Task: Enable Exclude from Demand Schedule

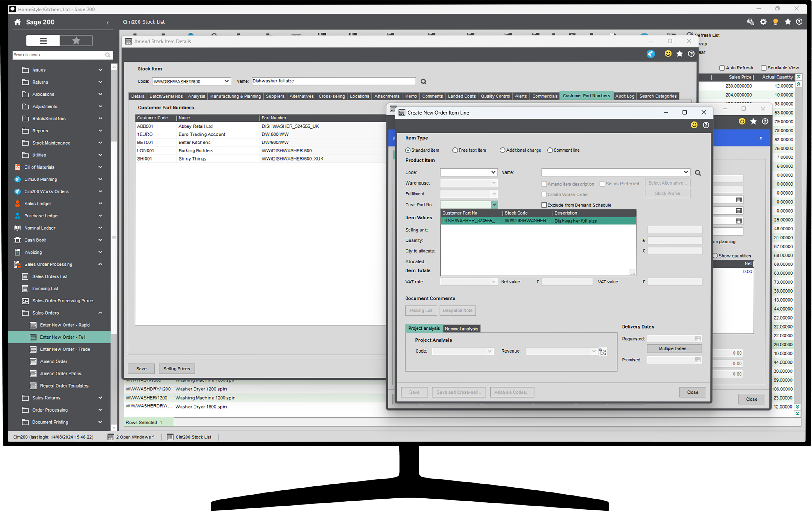Action: click(544, 204)
